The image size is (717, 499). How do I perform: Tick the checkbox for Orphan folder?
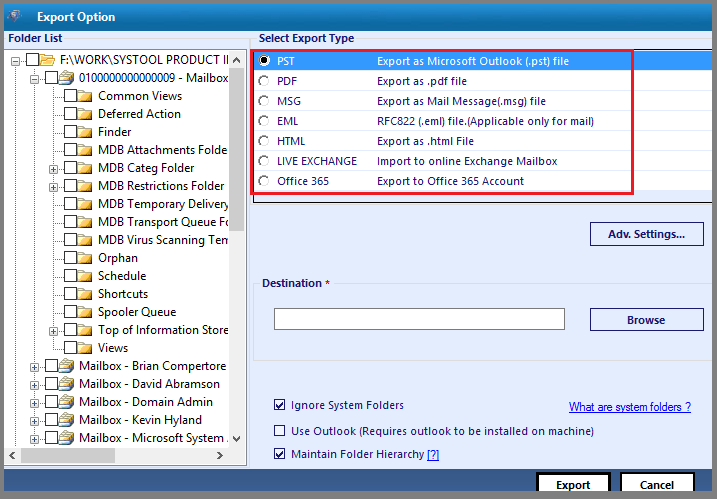coord(70,258)
